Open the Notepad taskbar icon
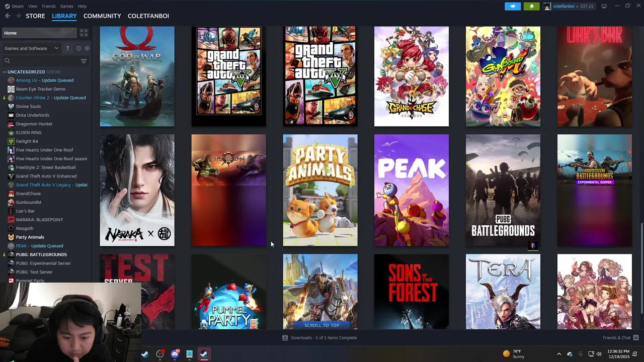This screenshot has height=362, width=644. tap(189, 354)
